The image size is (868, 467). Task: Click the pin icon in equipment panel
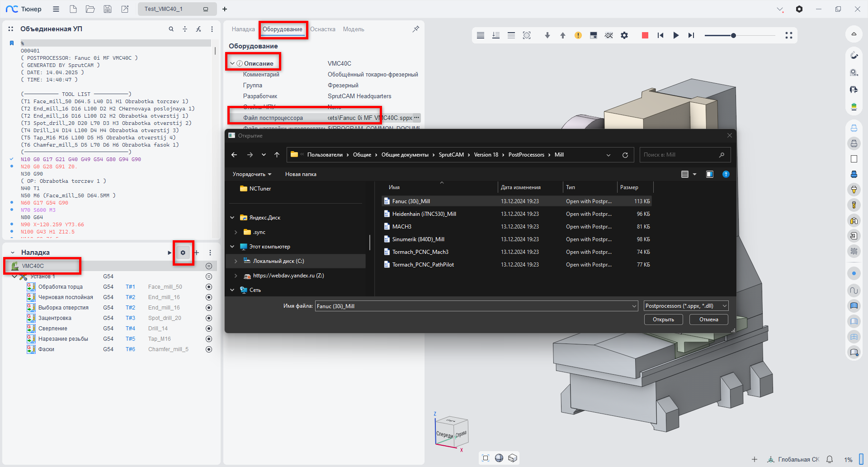[x=415, y=29]
